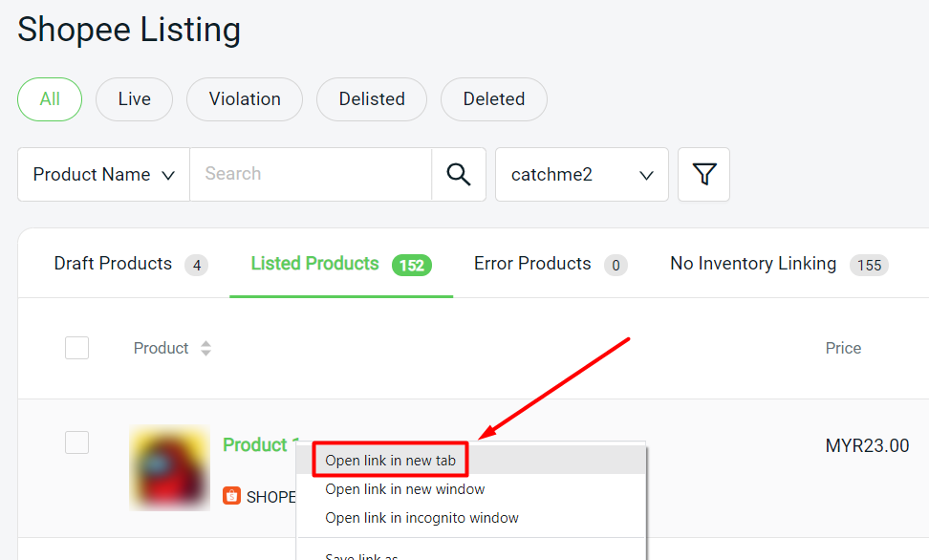Filter listings by Live status
The width and height of the screenshot is (929, 560).
[x=134, y=99]
